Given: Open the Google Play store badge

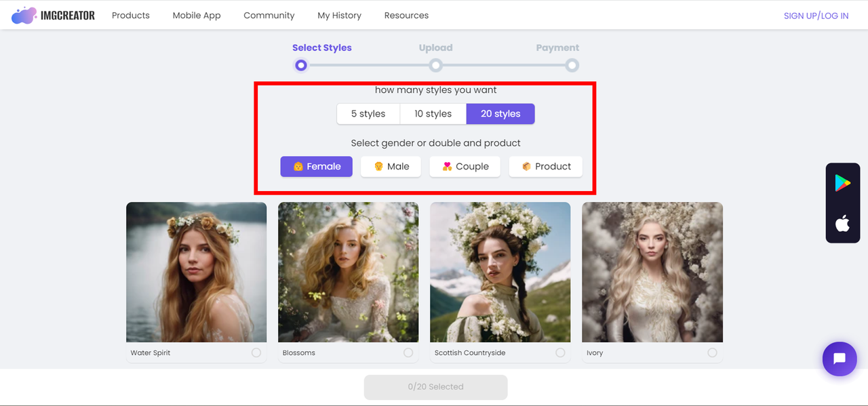Looking at the screenshot, I should [842, 183].
